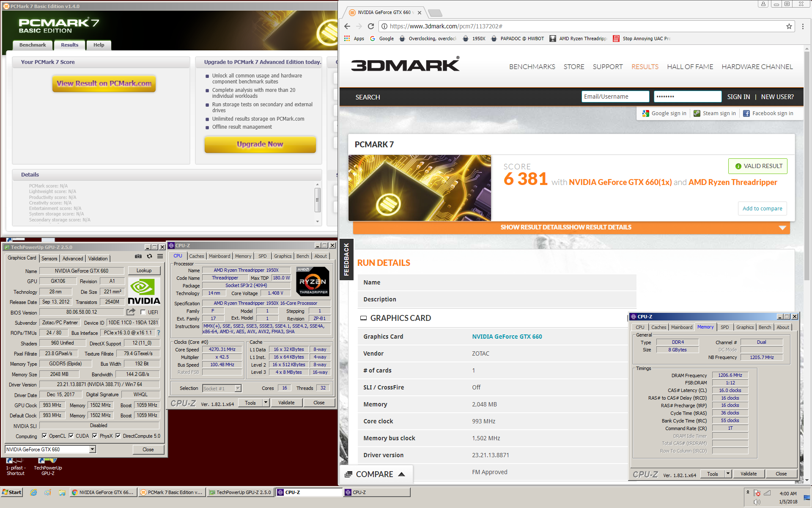
Task: Click the Chrome back arrow
Action: coord(347,26)
